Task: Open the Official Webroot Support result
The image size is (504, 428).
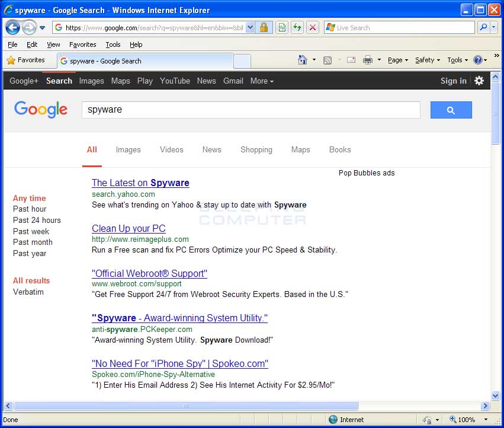Action: 149,273
